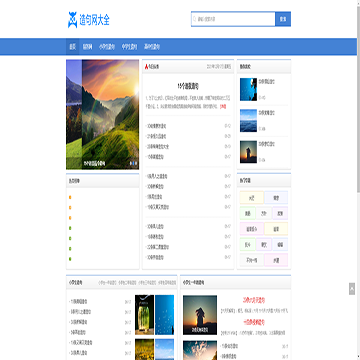Open the bold featured article headline
The width and height of the screenshot is (360, 360).
[188, 86]
